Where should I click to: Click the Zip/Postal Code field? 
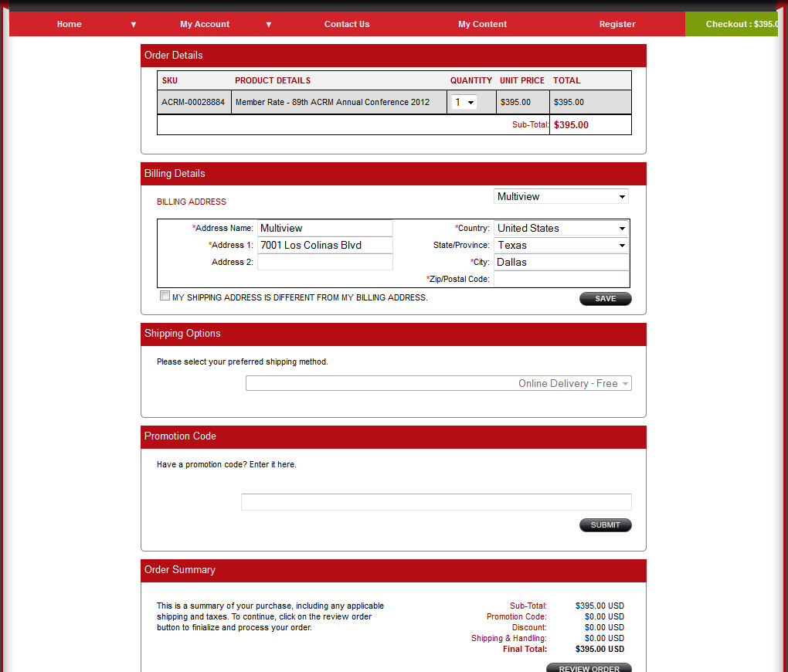point(561,280)
